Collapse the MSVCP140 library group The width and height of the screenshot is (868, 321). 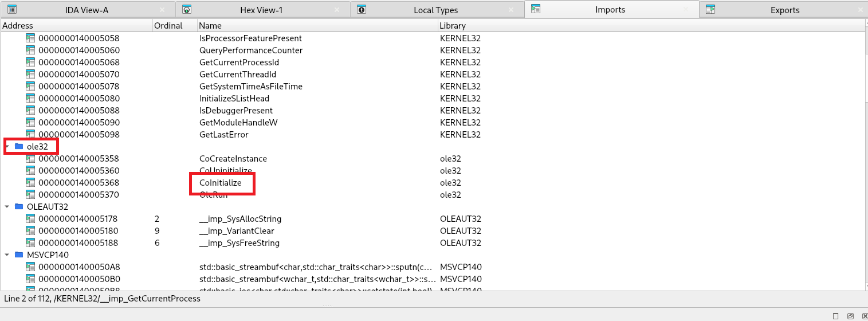pyautogui.click(x=7, y=255)
